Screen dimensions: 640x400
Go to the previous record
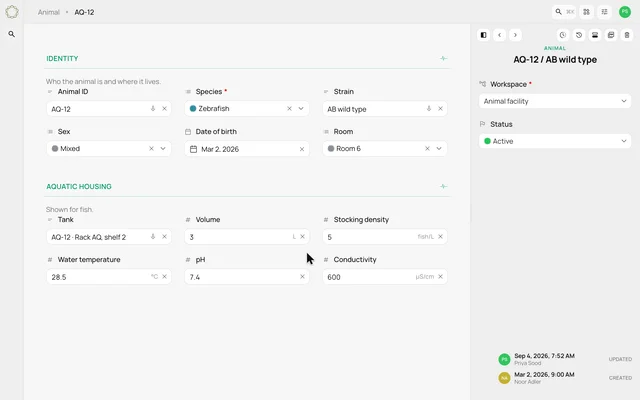pyautogui.click(x=500, y=35)
